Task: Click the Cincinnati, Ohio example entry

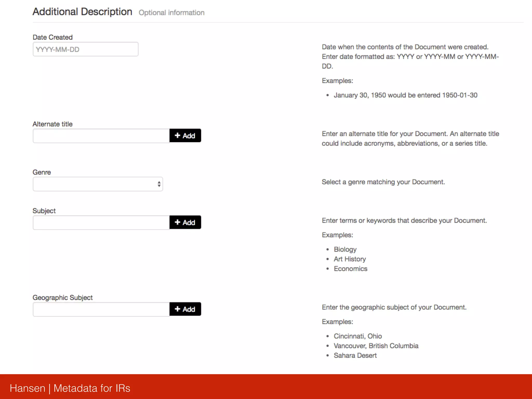Action: pyautogui.click(x=358, y=336)
